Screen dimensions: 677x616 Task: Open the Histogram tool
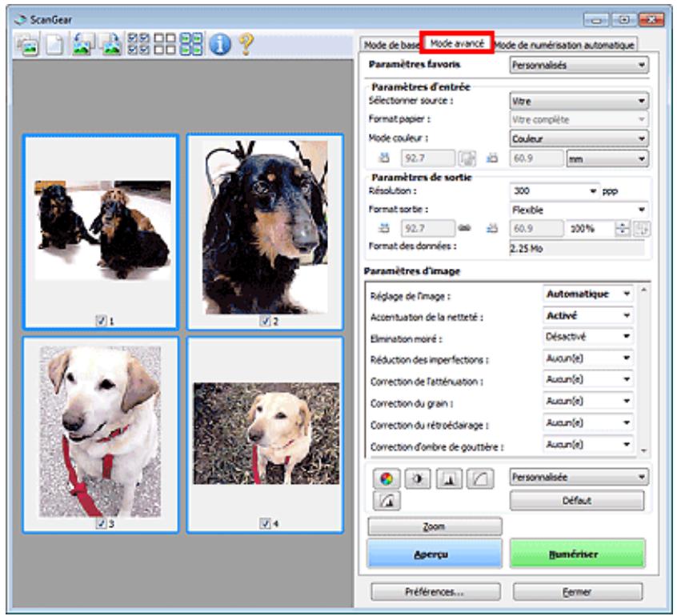[449, 478]
